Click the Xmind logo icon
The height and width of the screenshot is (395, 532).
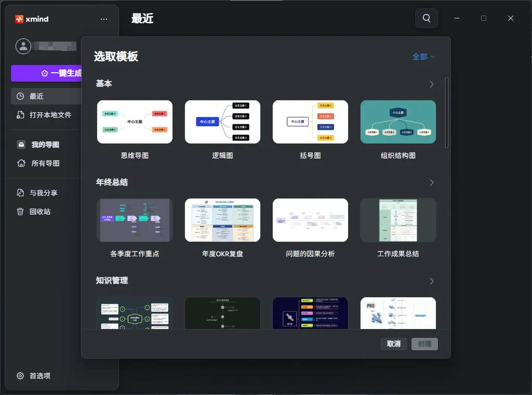[x=19, y=19]
